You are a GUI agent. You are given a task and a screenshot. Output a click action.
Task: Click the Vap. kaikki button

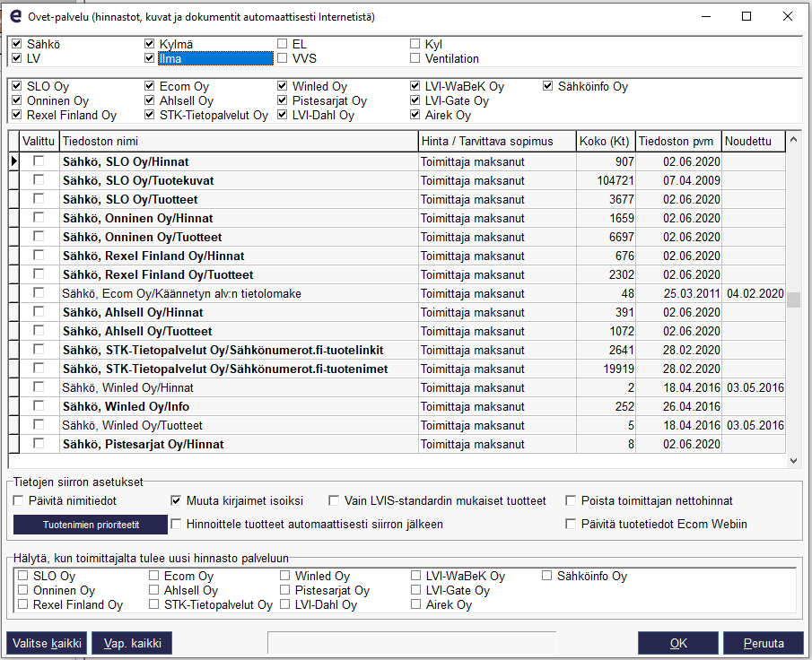coord(132,643)
